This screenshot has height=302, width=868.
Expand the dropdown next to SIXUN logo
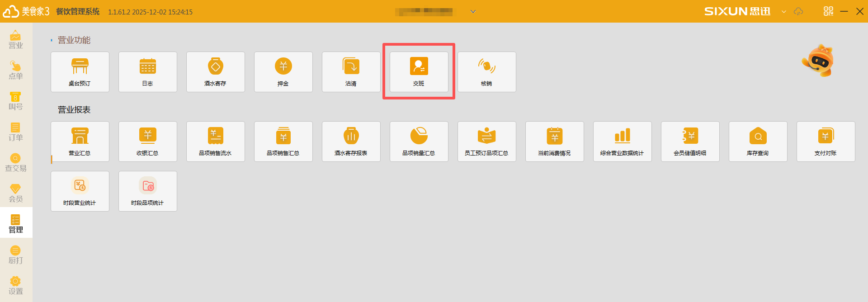click(784, 12)
